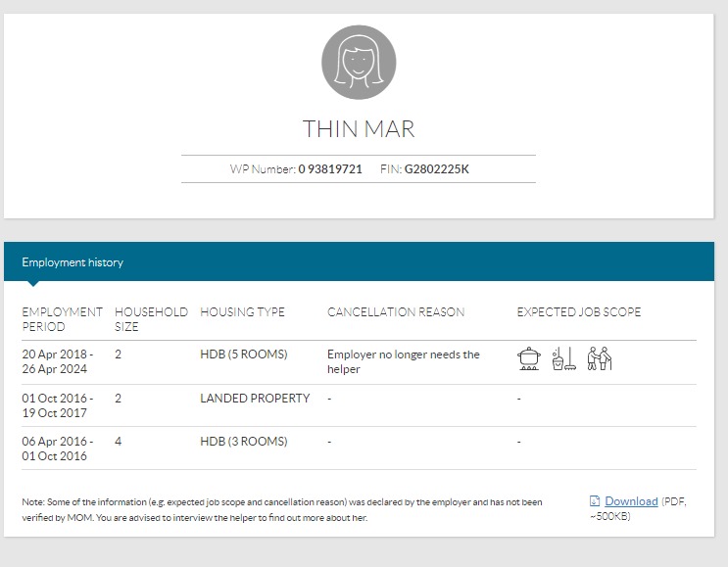Click the Housing Type column header

coord(242,312)
